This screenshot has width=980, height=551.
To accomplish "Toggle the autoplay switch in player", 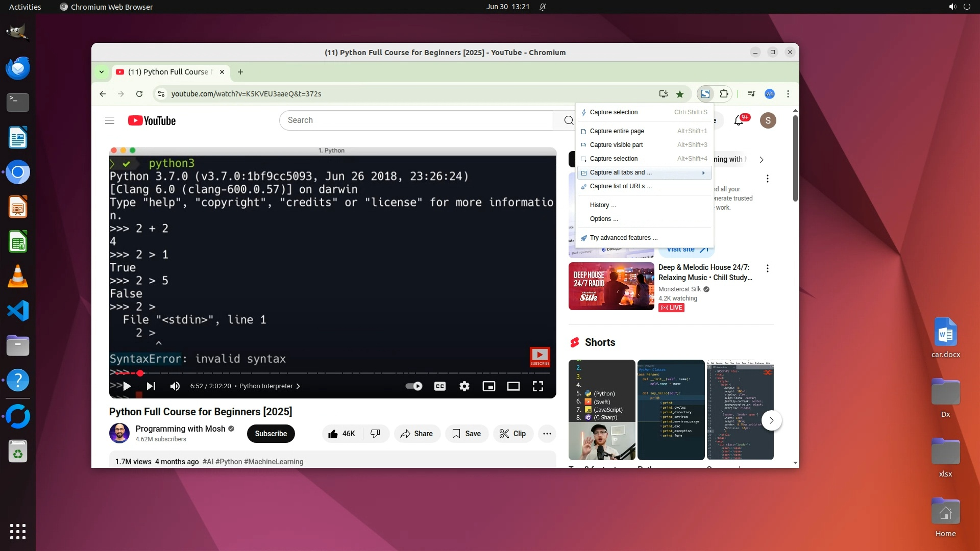I will click(x=414, y=386).
